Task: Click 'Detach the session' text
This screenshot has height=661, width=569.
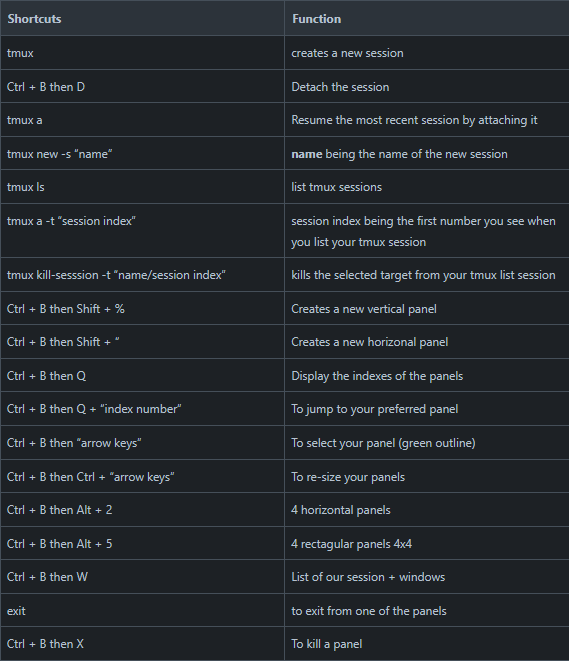Action: tap(340, 87)
